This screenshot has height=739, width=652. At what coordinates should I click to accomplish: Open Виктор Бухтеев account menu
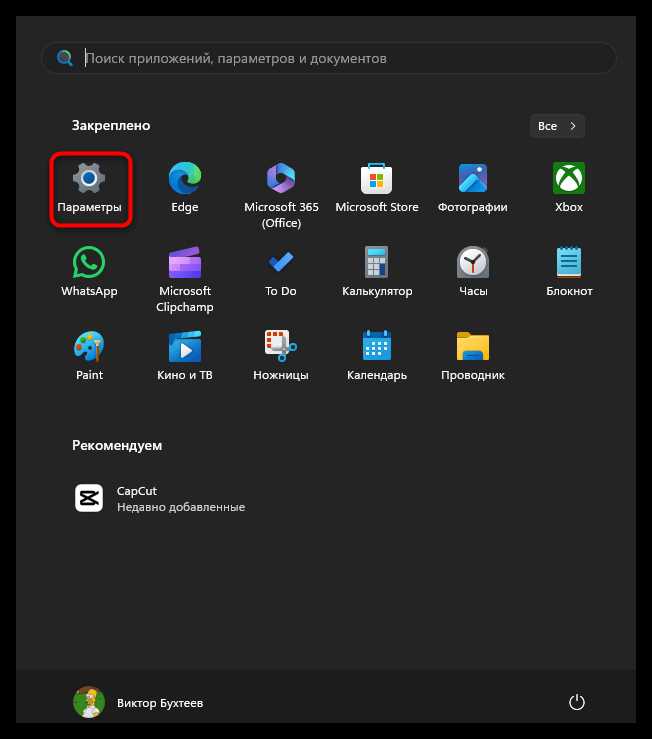point(139,702)
